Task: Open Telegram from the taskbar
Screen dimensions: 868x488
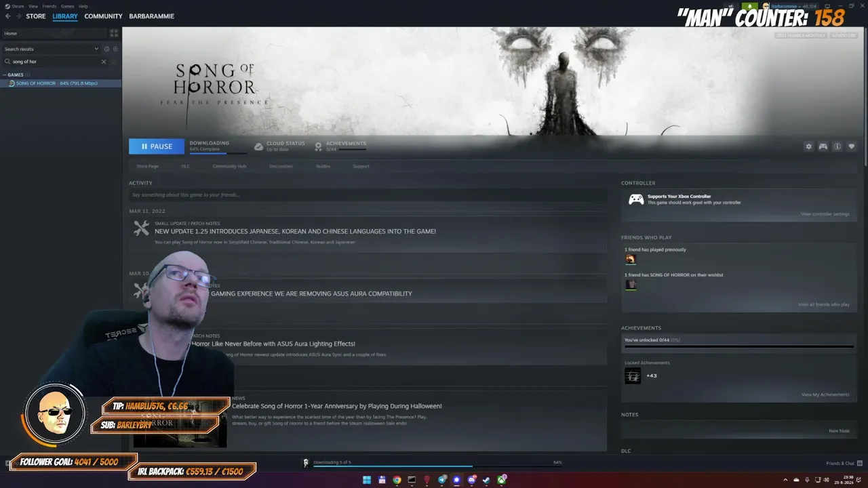Action: pyautogui.click(x=442, y=480)
